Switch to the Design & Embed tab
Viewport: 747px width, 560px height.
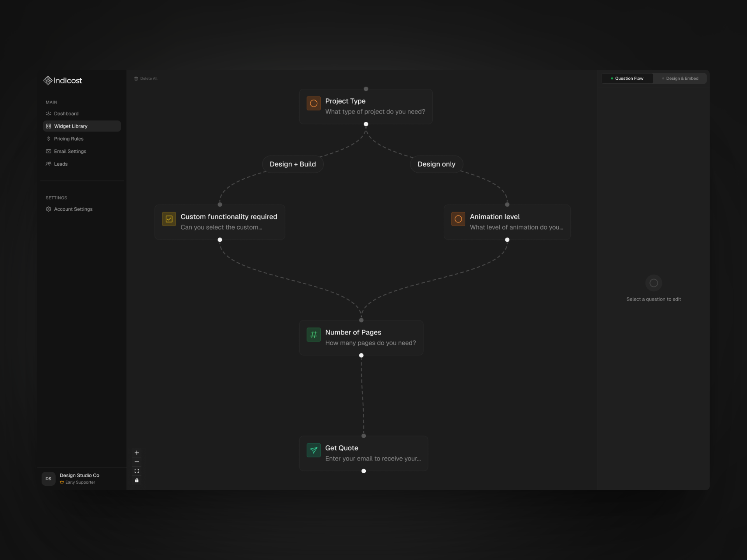click(680, 78)
